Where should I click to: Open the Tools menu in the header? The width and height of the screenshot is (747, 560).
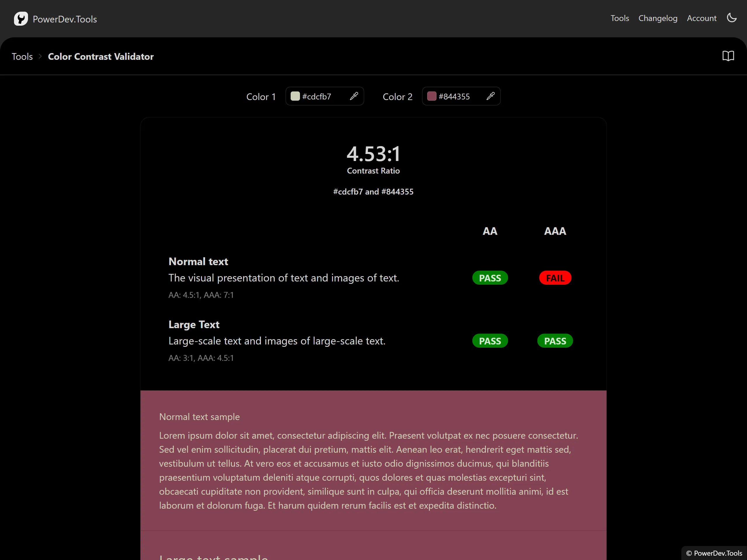[620, 18]
